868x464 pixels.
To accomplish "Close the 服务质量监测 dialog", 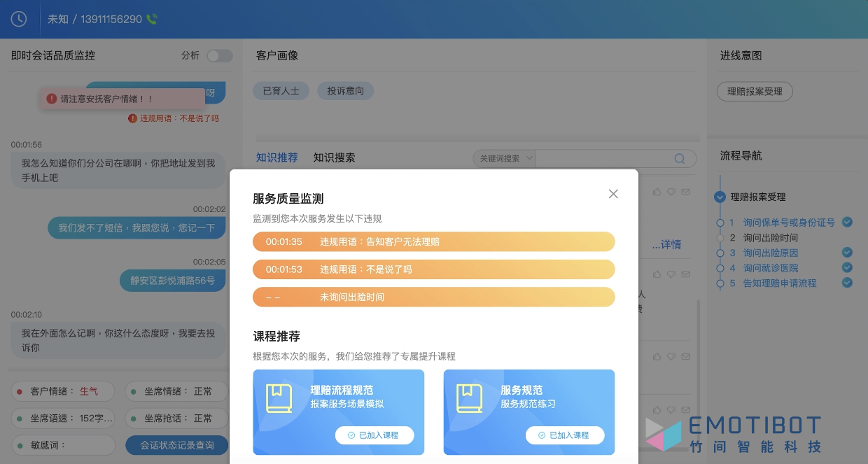I will click(x=613, y=194).
